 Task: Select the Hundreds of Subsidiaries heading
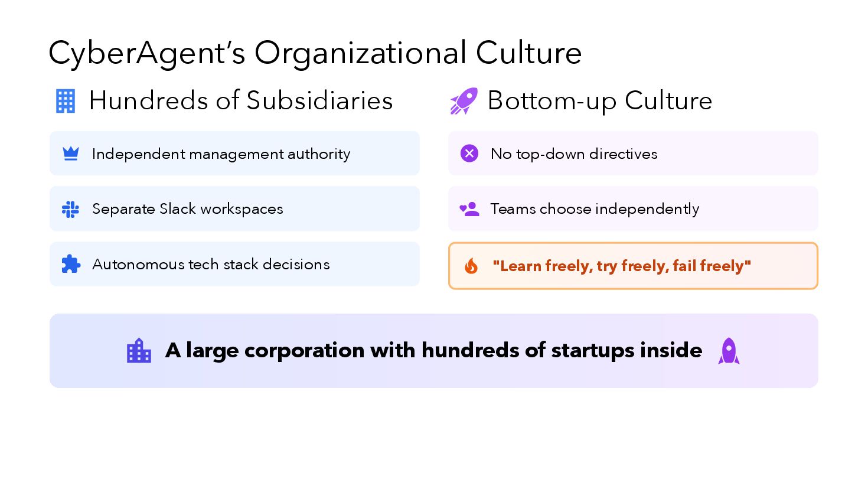point(241,100)
